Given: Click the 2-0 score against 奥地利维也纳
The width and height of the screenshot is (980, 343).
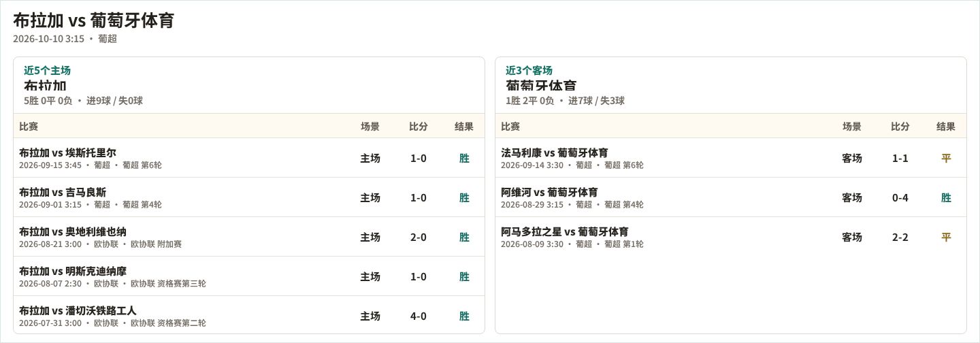Looking at the screenshot, I should coord(419,237).
